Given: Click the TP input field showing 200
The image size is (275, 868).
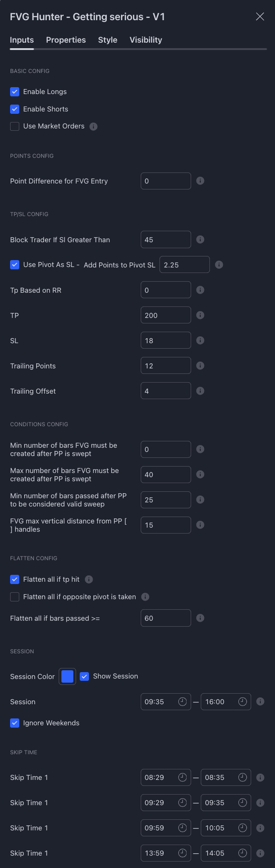Looking at the screenshot, I should click(166, 315).
